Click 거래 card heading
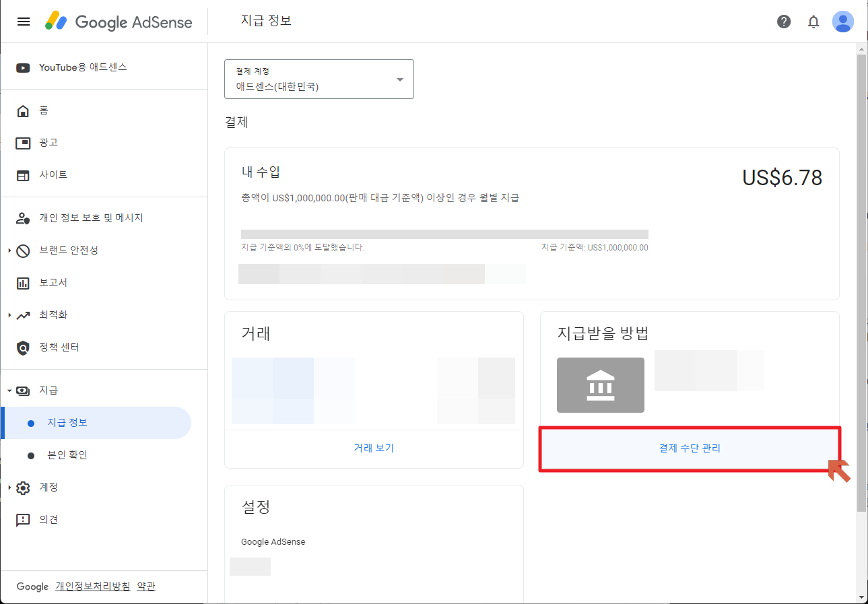The height and width of the screenshot is (604, 868). [x=256, y=333]
